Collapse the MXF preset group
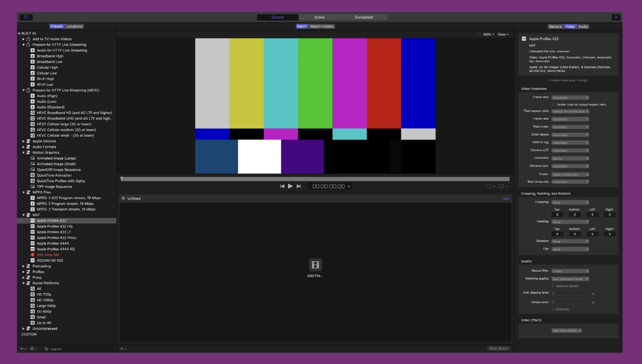The width and height of the screenshot is (642, 364). [x=24, y=215]
